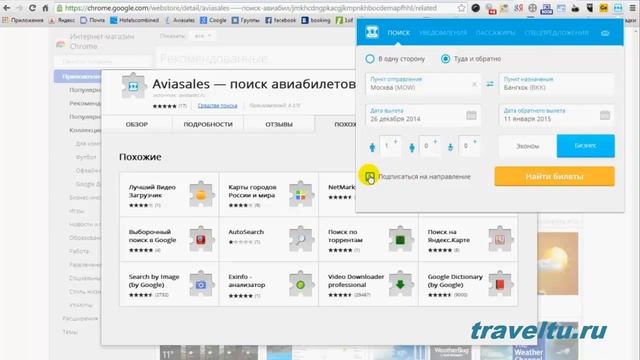Open 'Google Dictionary (by Google)' title

click(x=455, y=280)
